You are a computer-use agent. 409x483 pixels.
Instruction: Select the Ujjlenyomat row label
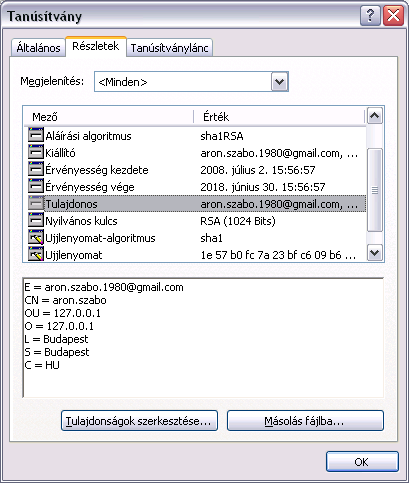[x=74, y=255]
